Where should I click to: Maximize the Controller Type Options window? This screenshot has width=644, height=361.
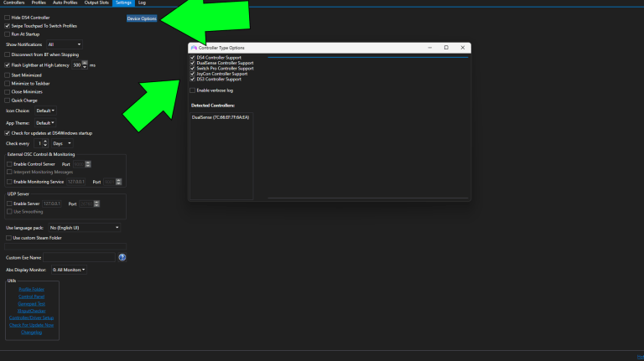click(x=445, y=48)
